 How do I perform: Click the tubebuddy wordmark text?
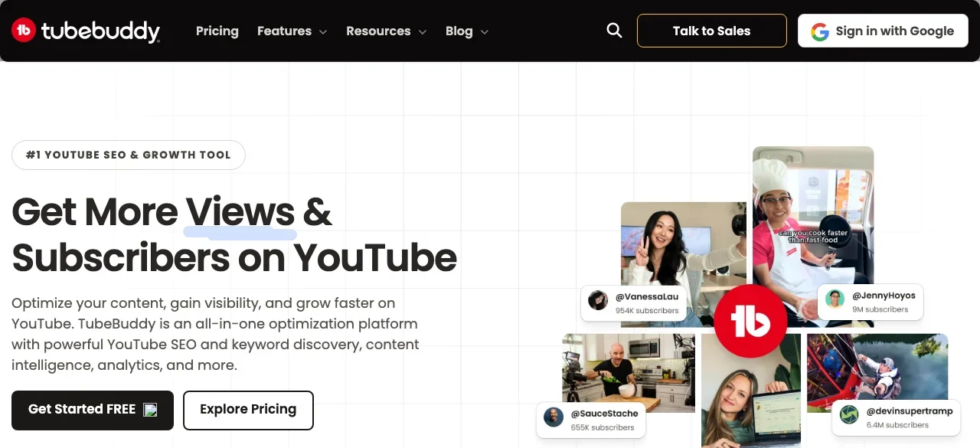pyautogui.click(x=100, y=31)
